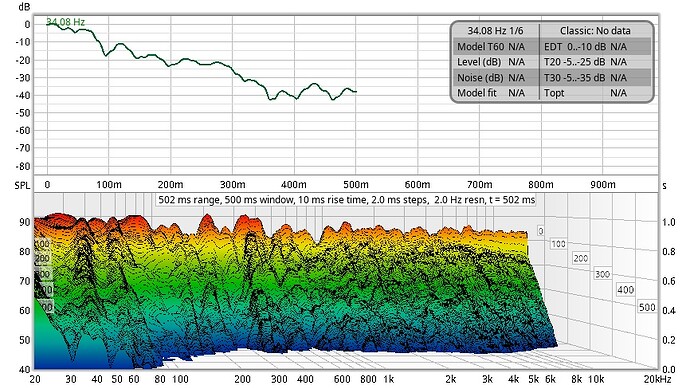
Task: Click the SPL axis label
Action: [22, 186]
